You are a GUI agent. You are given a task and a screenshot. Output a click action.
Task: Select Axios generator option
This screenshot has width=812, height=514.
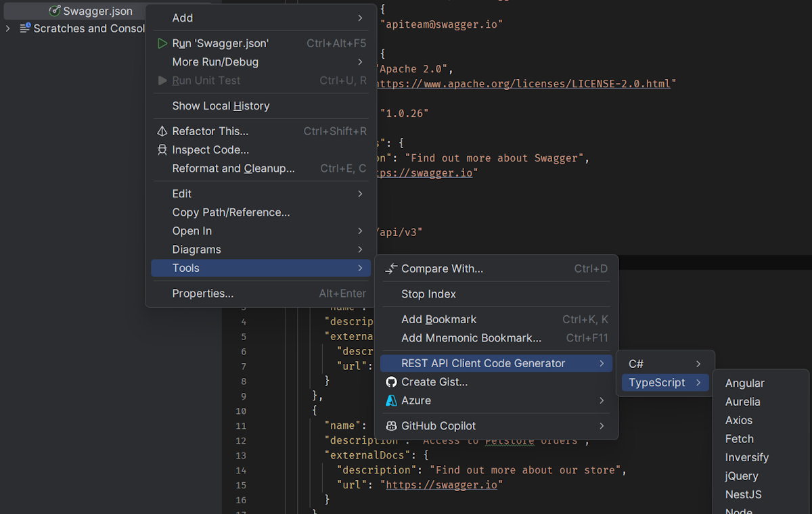739,420
